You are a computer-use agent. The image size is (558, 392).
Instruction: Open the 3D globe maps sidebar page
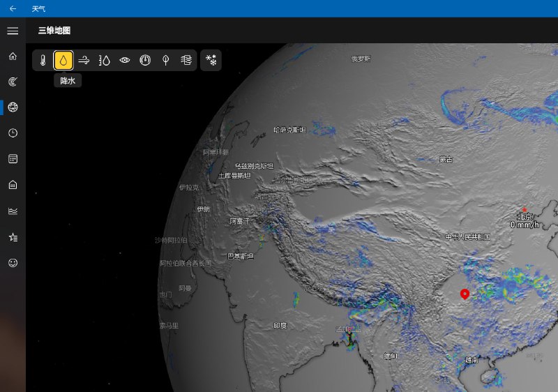13,107
